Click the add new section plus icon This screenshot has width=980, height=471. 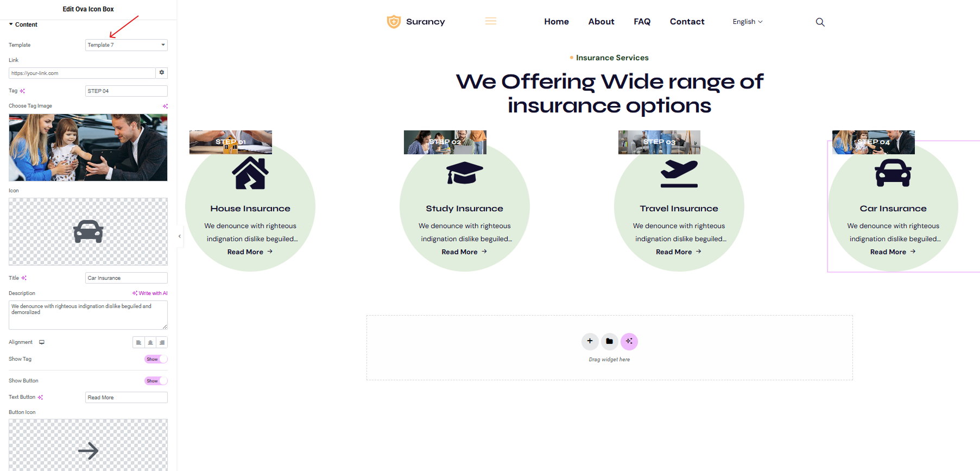click(590, 341)
